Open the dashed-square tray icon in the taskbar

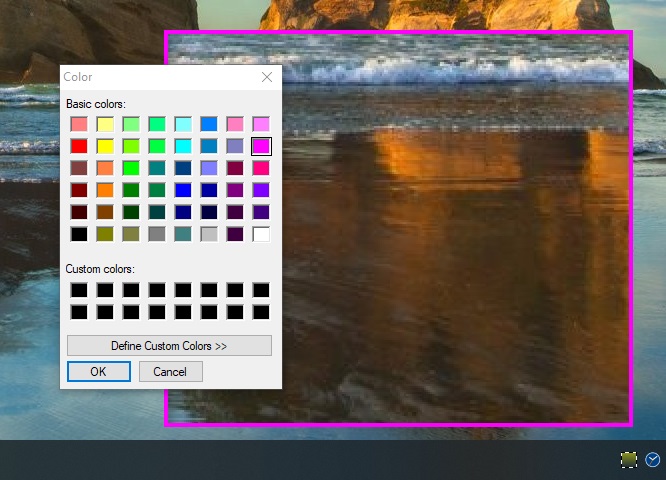[x=629, y=460]
